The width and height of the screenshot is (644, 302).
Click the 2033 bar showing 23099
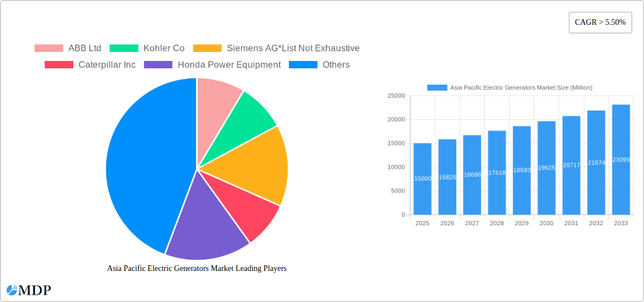pyautogui.click(x=621, y=160)
